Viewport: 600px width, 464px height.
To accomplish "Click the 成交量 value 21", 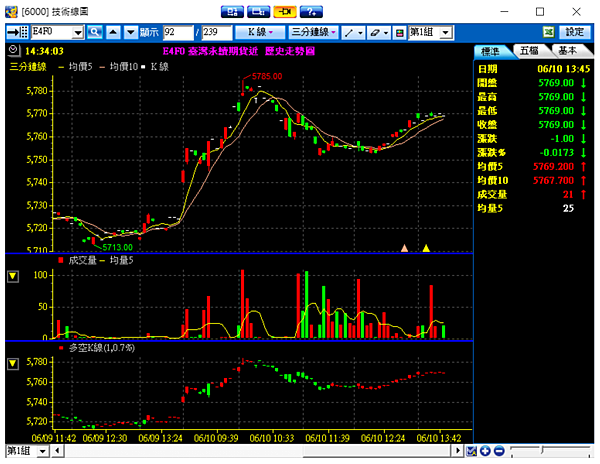I will [568, 195].
